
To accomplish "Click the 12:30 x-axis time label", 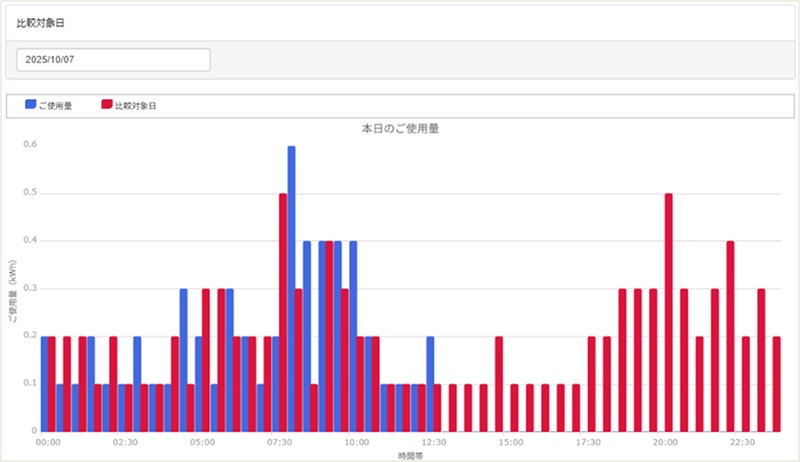I will 433,441.
